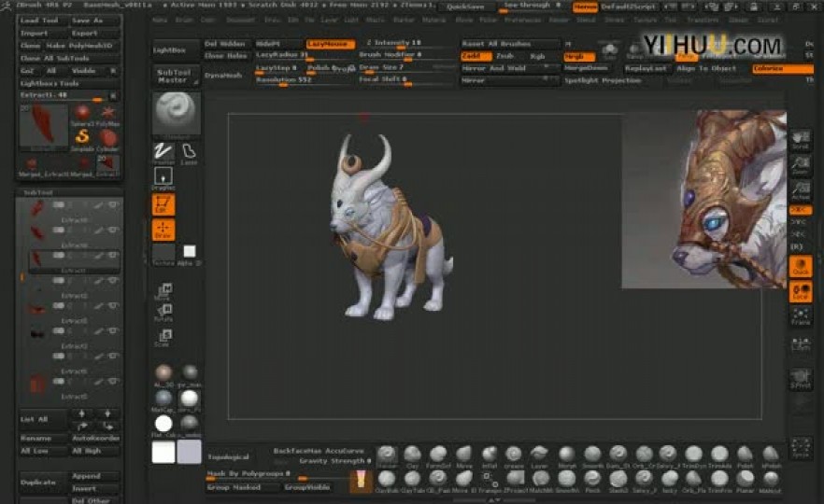Open the Material menu
This screenshot has width=824, height=504.
[433, 20]
